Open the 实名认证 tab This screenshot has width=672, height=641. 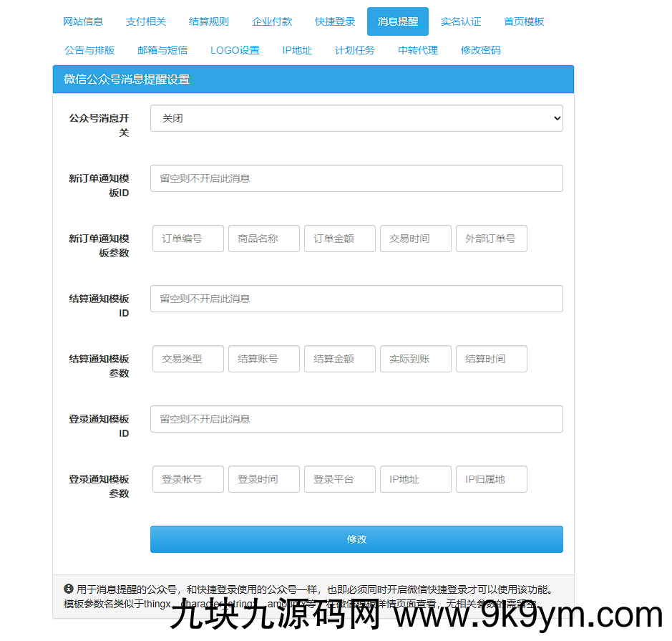click(461, 21)
